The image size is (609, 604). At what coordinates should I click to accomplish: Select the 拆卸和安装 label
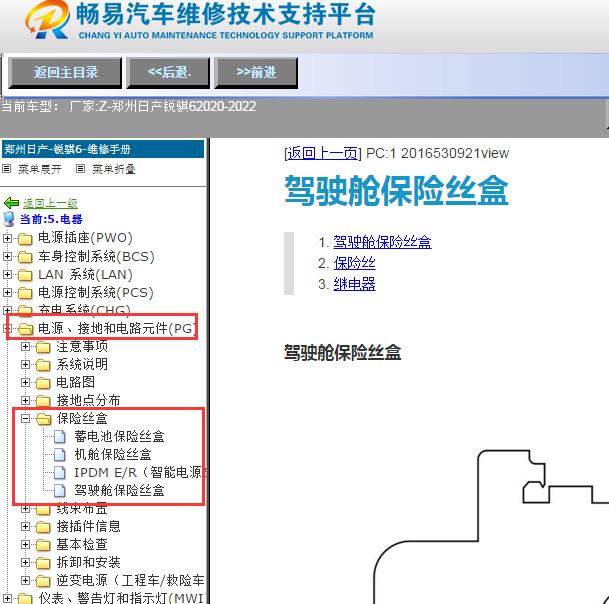coord(89,562)
